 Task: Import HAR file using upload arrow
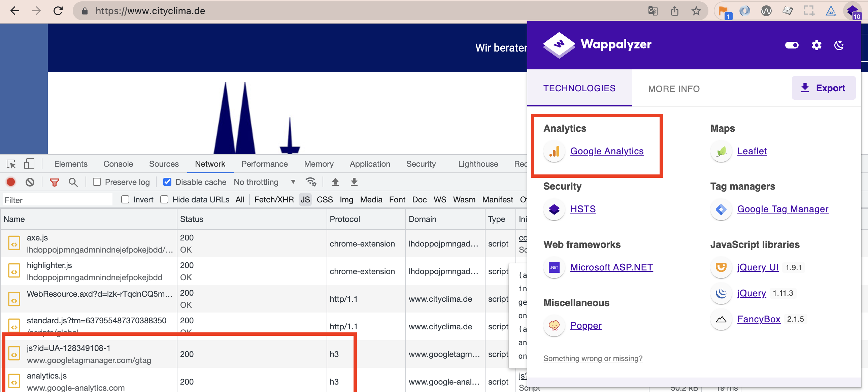point(335,182)
